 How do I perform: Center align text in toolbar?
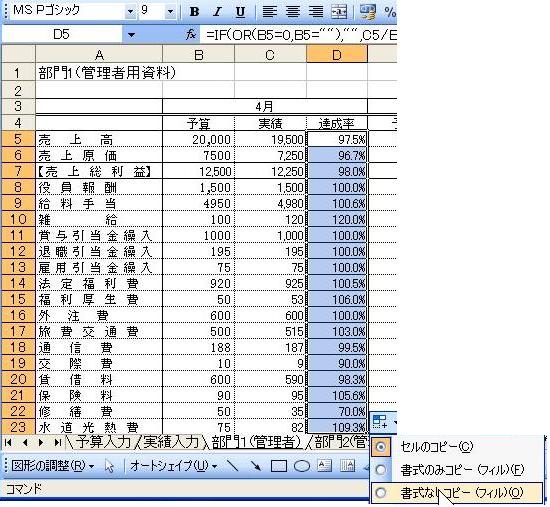coord(293,12)
